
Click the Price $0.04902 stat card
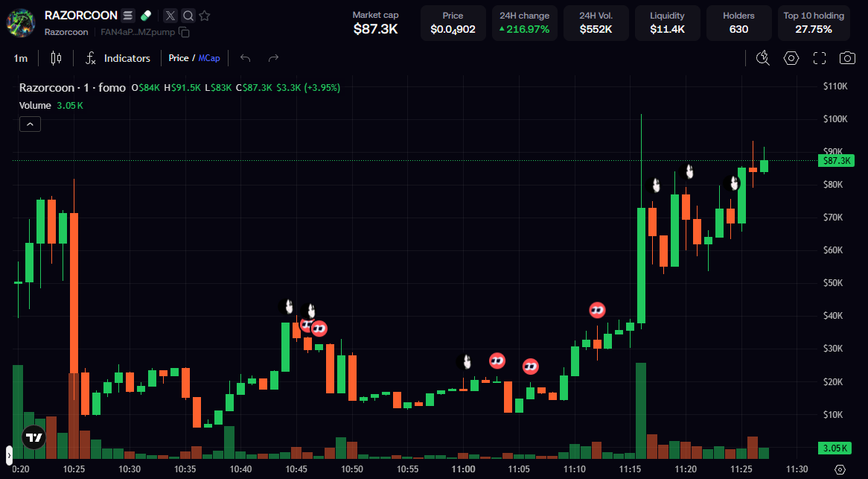click(x=453, y=23)
